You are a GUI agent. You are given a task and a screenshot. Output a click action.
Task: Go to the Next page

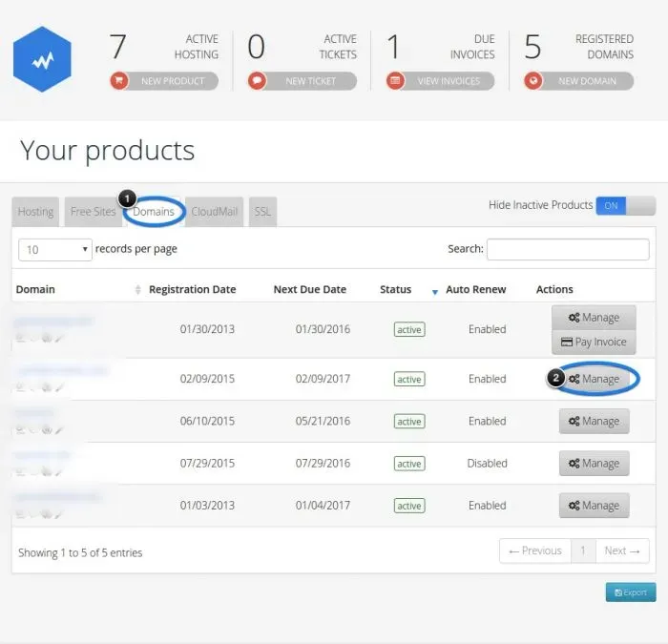pos(622,551)
